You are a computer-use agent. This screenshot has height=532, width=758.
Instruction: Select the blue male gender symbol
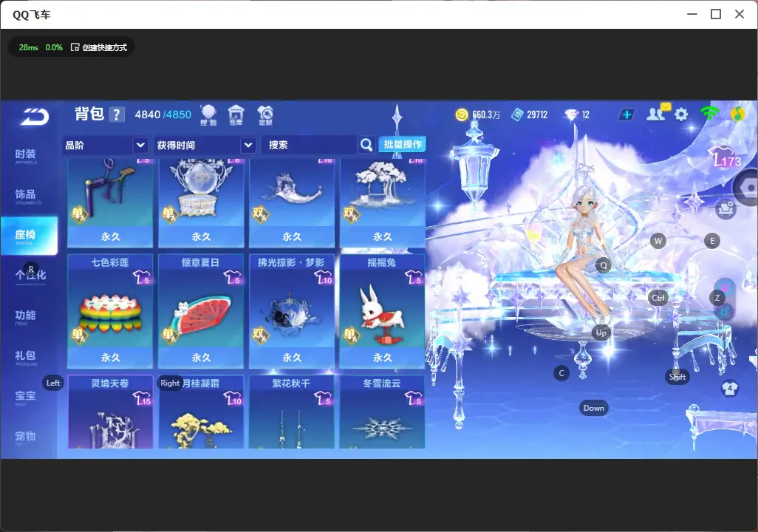click(x=724, y=312)
